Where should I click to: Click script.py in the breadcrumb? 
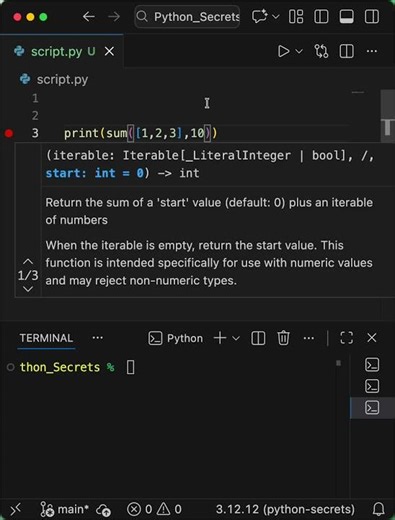tap(62, 80)
